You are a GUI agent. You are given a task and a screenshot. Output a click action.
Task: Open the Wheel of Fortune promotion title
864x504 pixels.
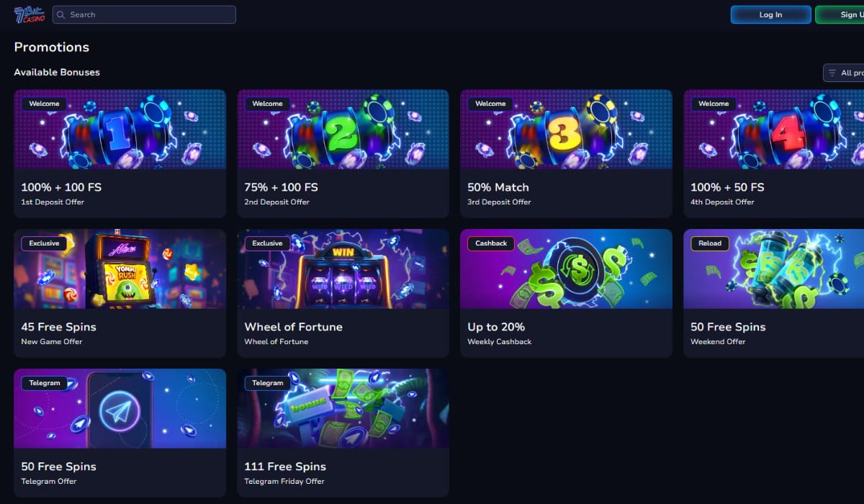click(x=293, y=327)
